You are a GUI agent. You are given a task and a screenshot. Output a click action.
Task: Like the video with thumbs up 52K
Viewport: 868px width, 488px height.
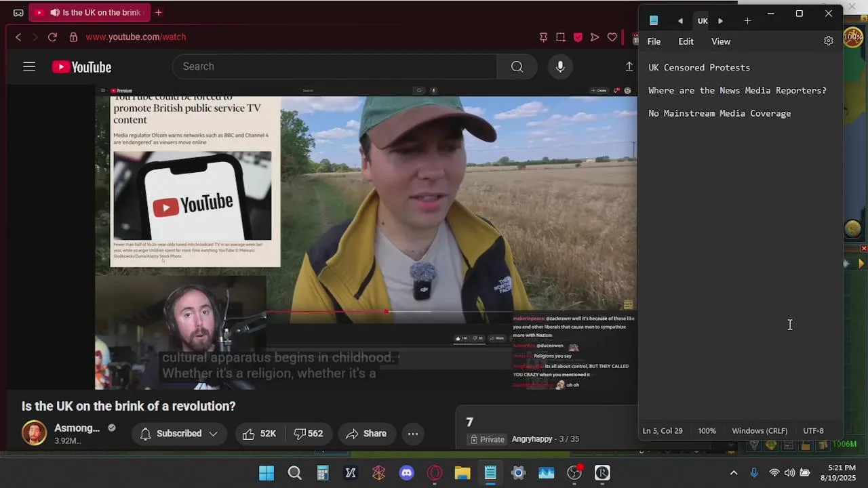[259, 434]
